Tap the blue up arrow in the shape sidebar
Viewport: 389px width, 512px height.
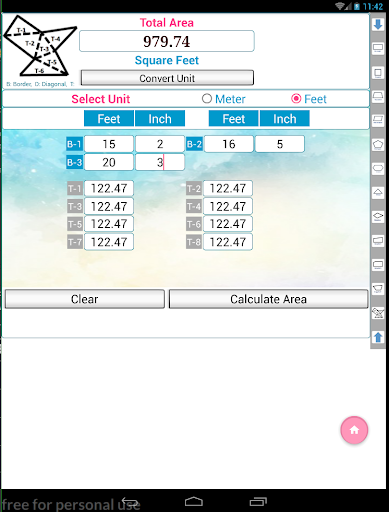(x=378, y=337)
